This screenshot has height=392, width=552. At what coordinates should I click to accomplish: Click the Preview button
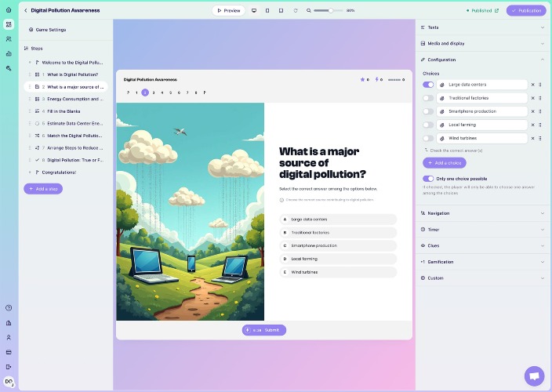[229, 10]
